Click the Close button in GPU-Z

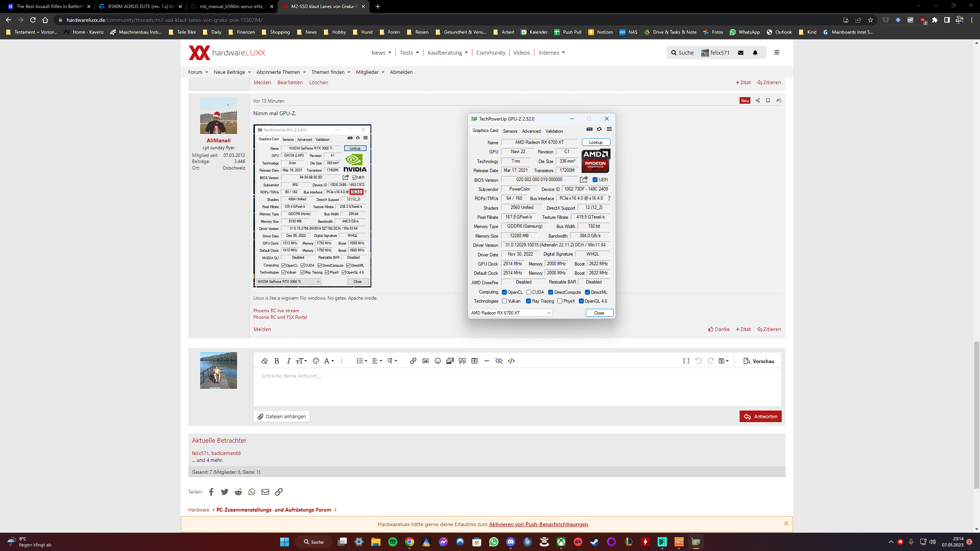coord(599,313)
